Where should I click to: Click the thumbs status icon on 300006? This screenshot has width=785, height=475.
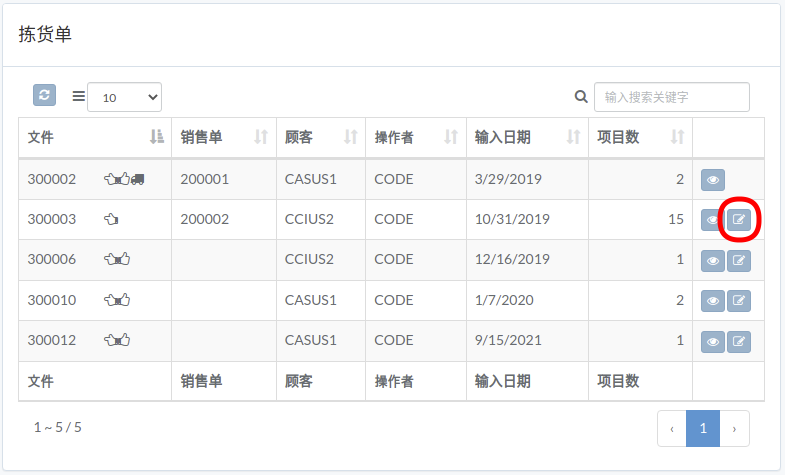[x=117, y=259]
